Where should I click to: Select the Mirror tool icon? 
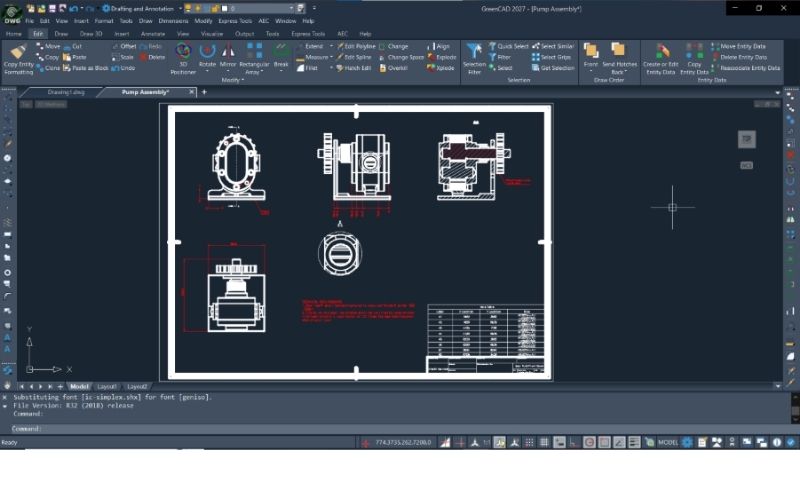pyautogui.click(x=228, y=51)
